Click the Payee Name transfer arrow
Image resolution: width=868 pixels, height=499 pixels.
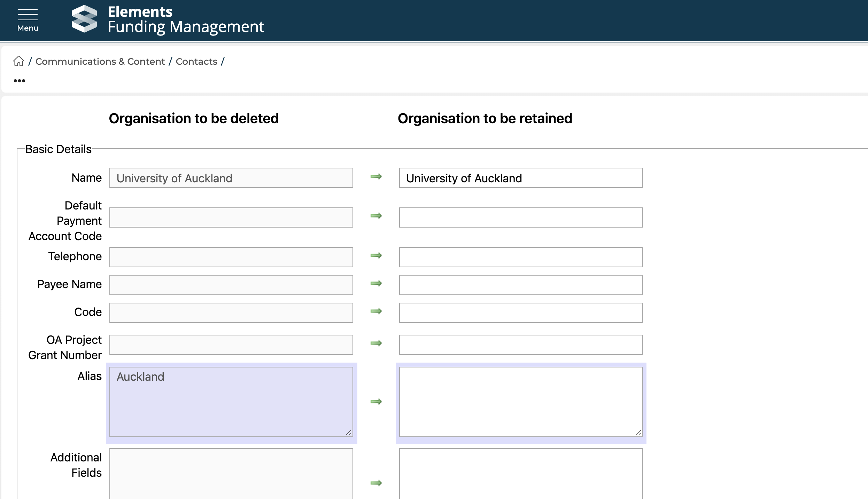pyautogui.click(x=376, y=284)
